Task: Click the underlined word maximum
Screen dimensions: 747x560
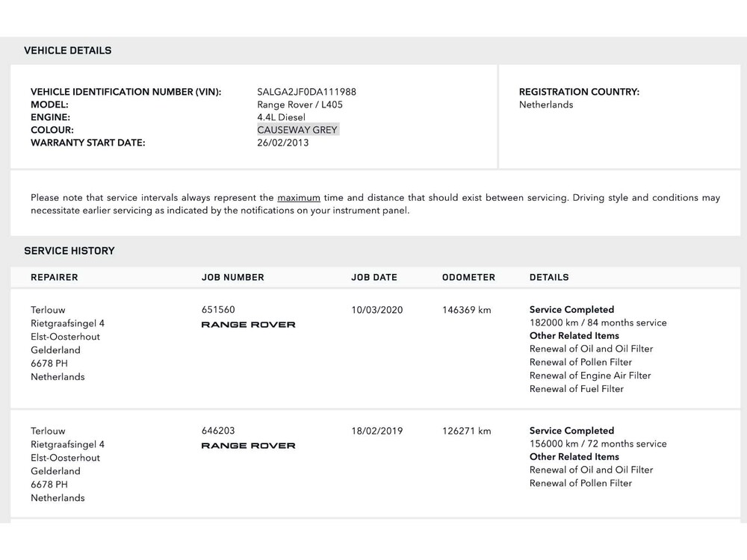Action: click(299, 198)
